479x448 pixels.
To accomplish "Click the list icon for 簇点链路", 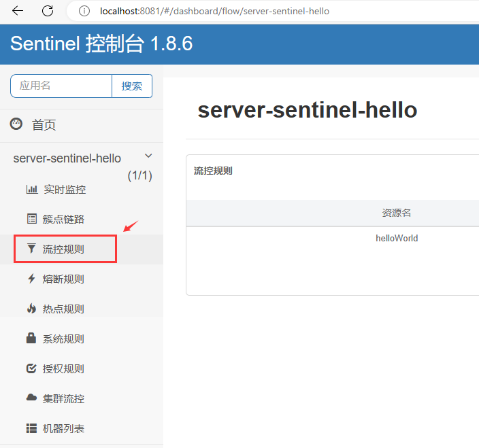I will (32, 219).
